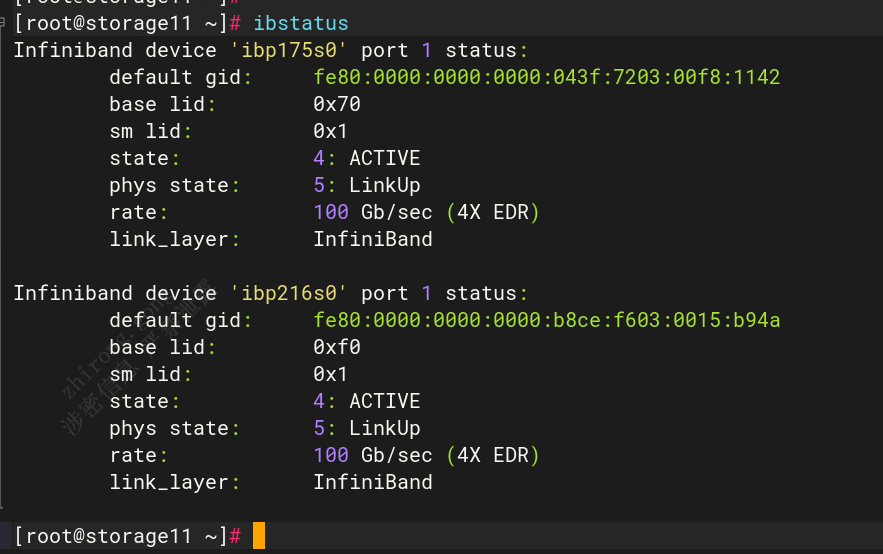Click '(4X EDR)' text under ibp175s0
Viewport: 883px width, 554px height.
click(x=493, y=212)
